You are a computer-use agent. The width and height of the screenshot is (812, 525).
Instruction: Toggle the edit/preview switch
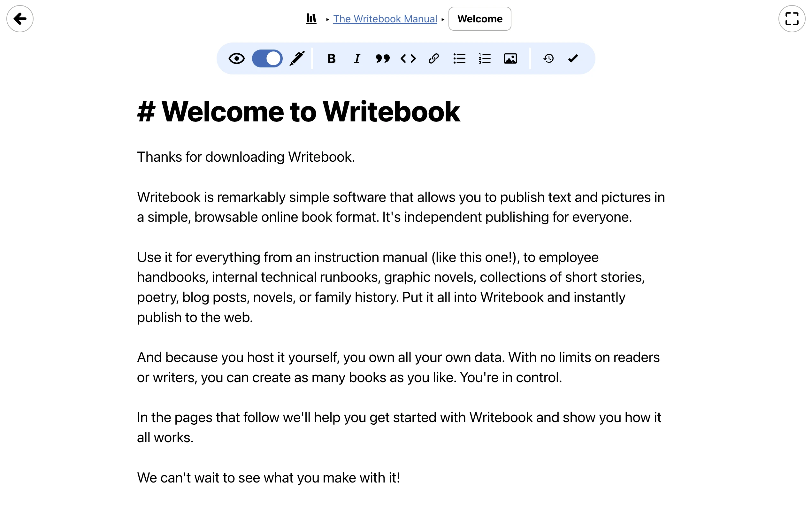pyautogui.click(x=267, y=59)
